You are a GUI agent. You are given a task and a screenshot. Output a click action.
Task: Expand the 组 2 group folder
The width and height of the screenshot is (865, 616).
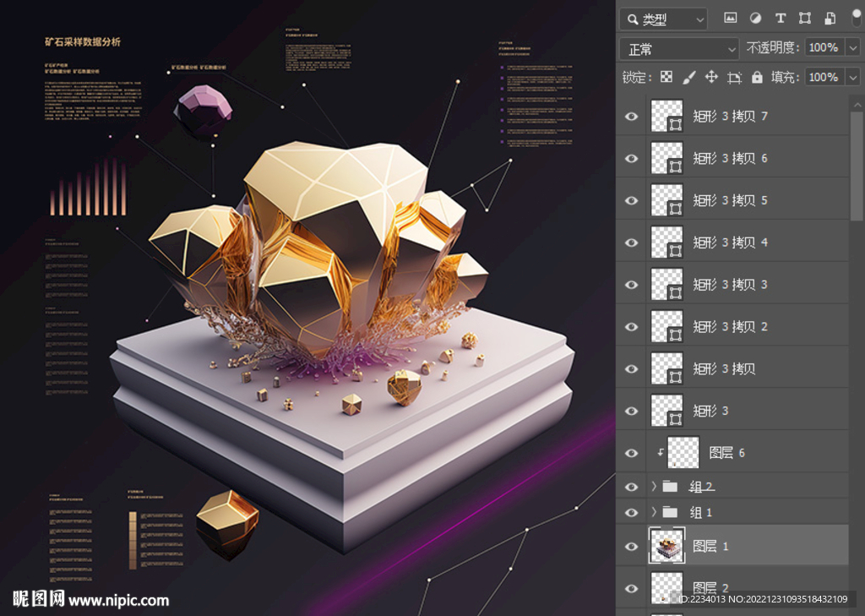(x=653, y=487)
